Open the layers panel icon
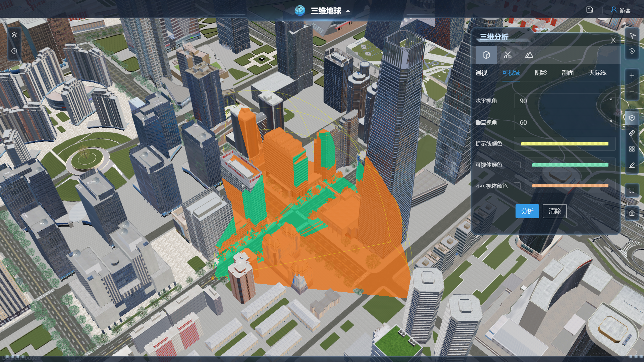The width and height of the screenshot is (644, 362). pos(14,35)
